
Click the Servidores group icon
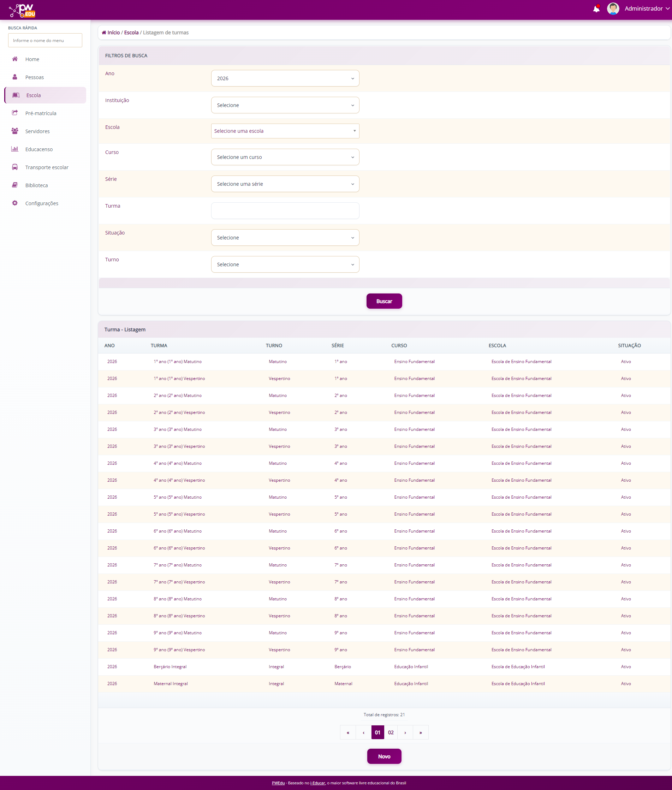15,131
